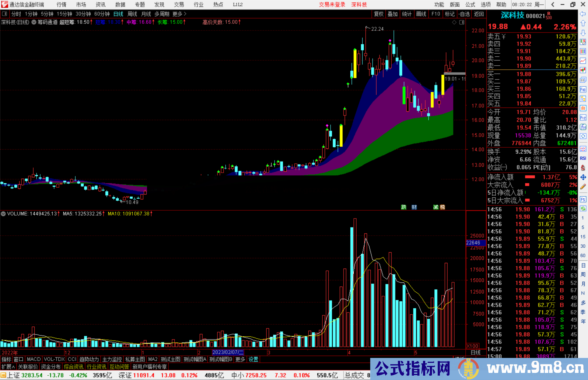The width and height of the screenshot is (588, 380).
Task: Click the cyan 设置 settings link
Action: tap(253, 359)
